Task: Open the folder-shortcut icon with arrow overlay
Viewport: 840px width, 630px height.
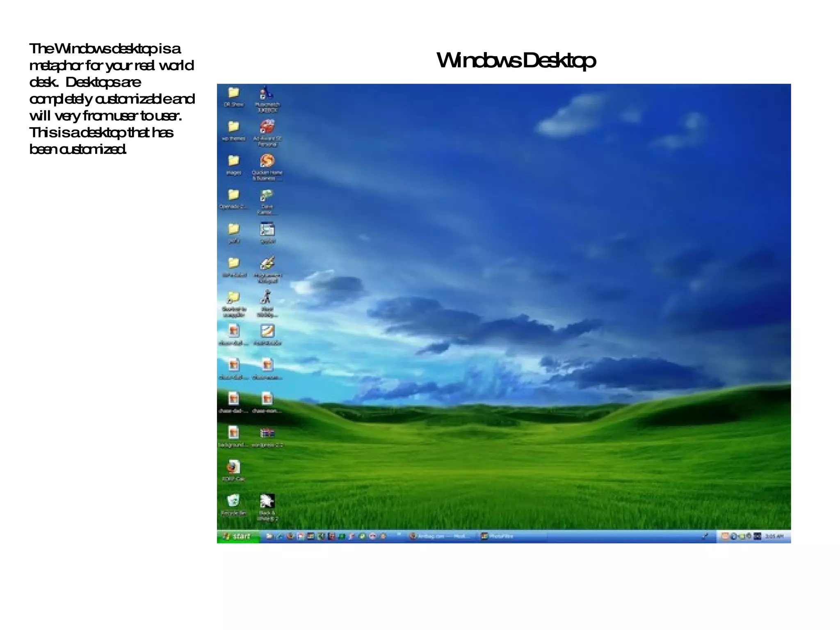Action: click(233, 304)
